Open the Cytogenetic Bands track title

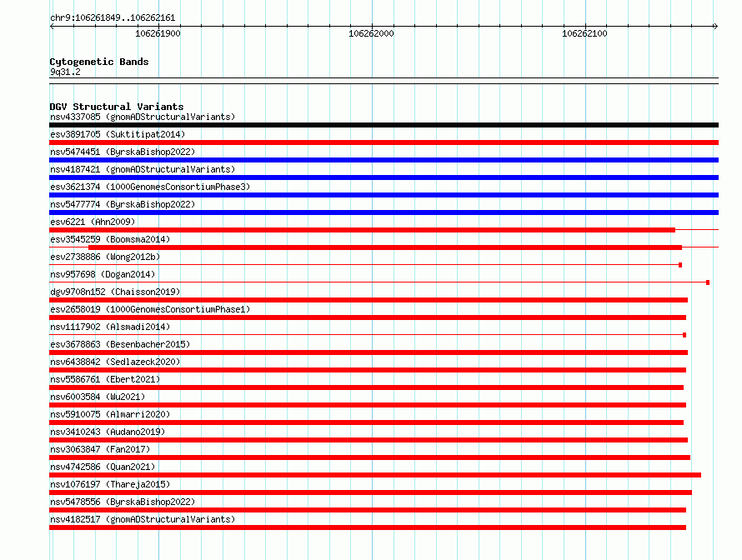click(x=99, y=62)
